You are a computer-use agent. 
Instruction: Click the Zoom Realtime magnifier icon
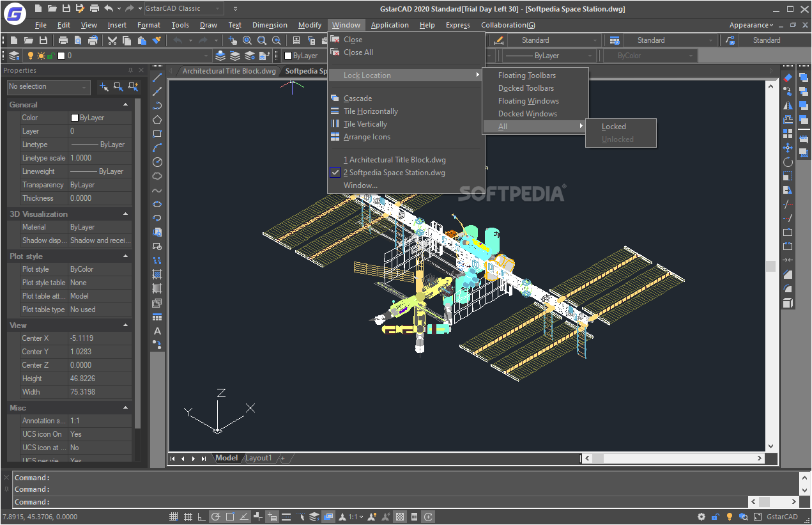(x=247, y=40)
